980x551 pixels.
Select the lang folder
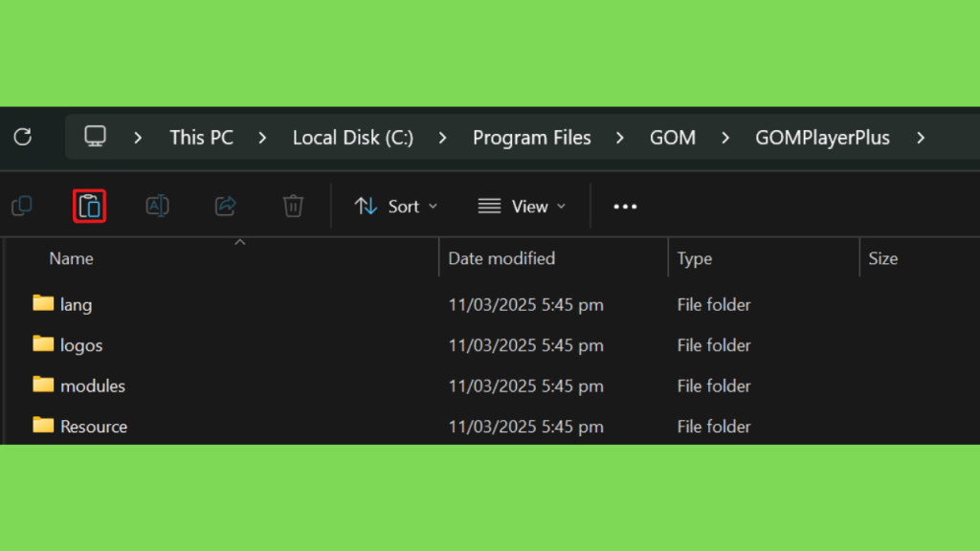(x=76, y=305)
